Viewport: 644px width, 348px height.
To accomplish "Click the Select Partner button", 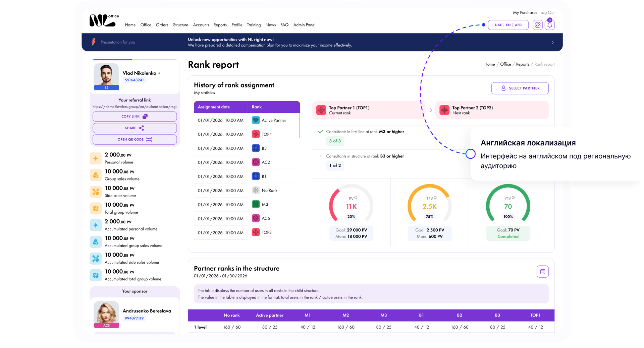I will coord(520,88).
